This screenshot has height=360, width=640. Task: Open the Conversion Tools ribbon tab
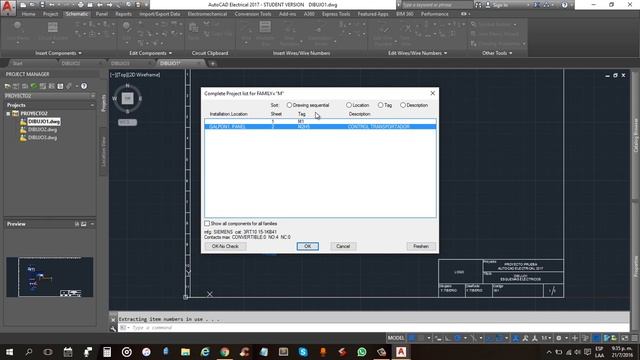253,14
